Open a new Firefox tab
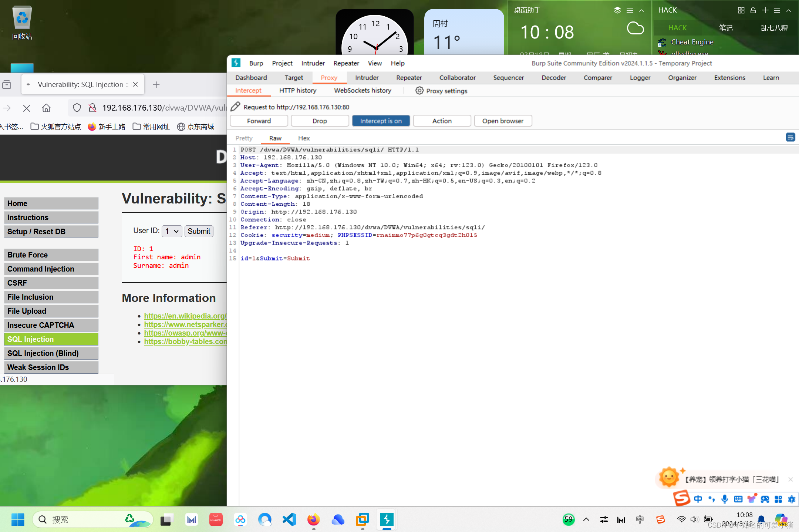This screenshot has width=799, height=532. [x=156, y=85]
